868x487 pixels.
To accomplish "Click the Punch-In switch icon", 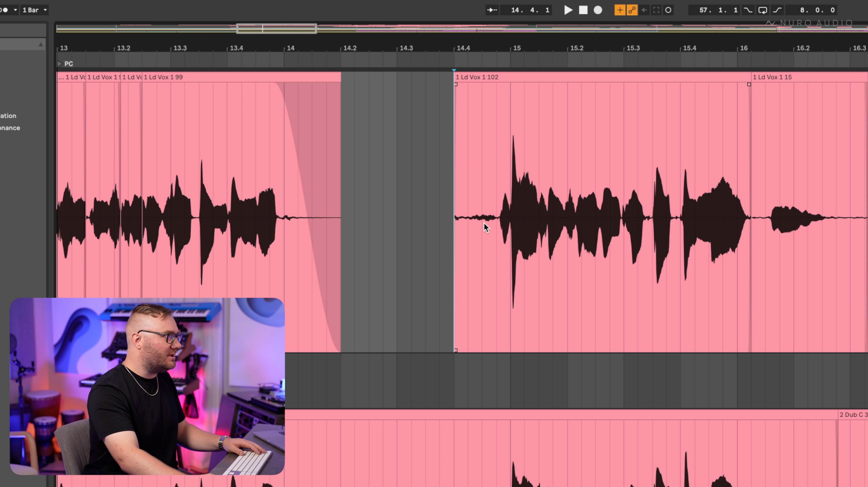I will [748, 10].
